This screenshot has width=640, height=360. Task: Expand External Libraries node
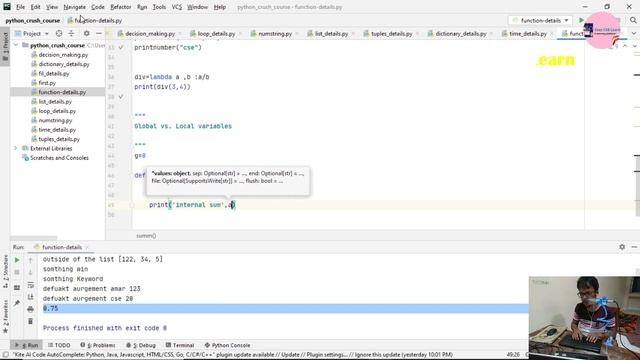16,148
